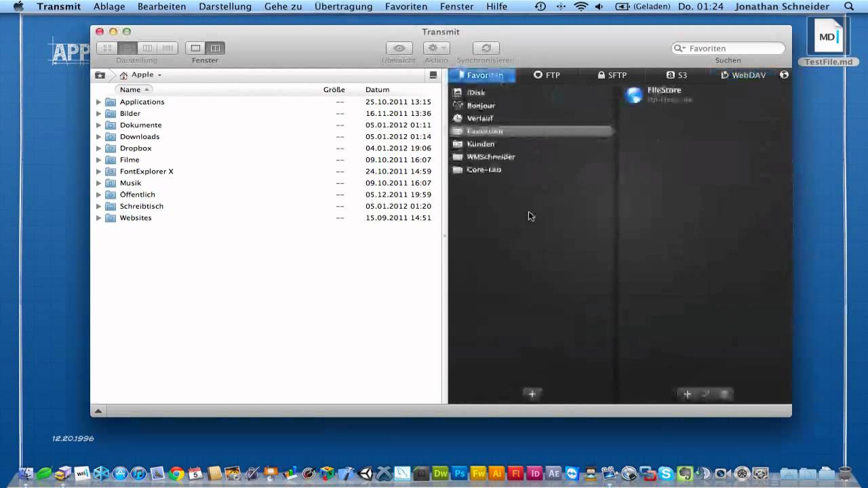
Task: Select the Musik folder row
Action: click(266, 183)
